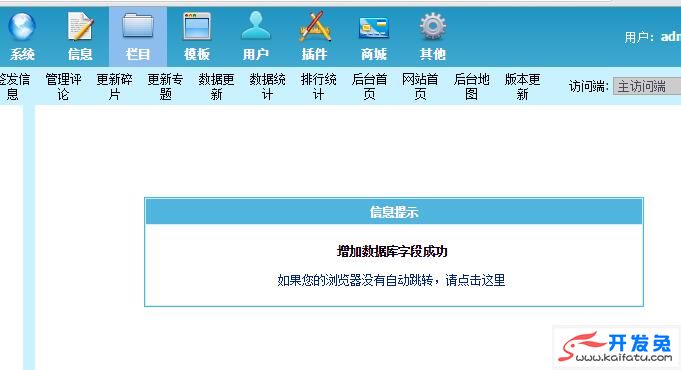Click the 版本更新 link

(x=522, y=86)
